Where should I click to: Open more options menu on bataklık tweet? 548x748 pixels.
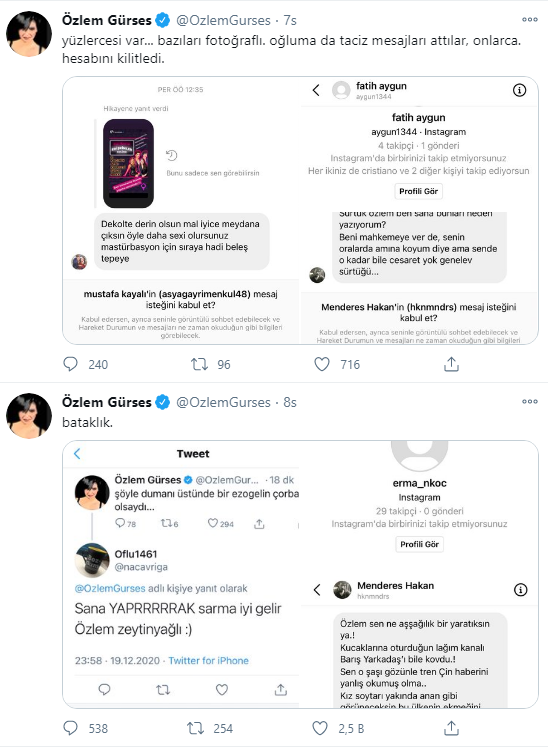pyautogui.click(x=529, y=402)
